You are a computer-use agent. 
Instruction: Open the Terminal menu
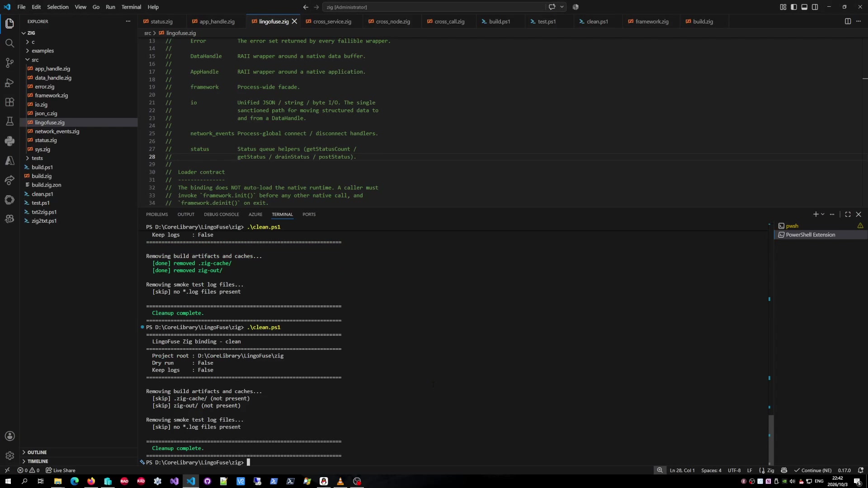(x=131, y=7)
